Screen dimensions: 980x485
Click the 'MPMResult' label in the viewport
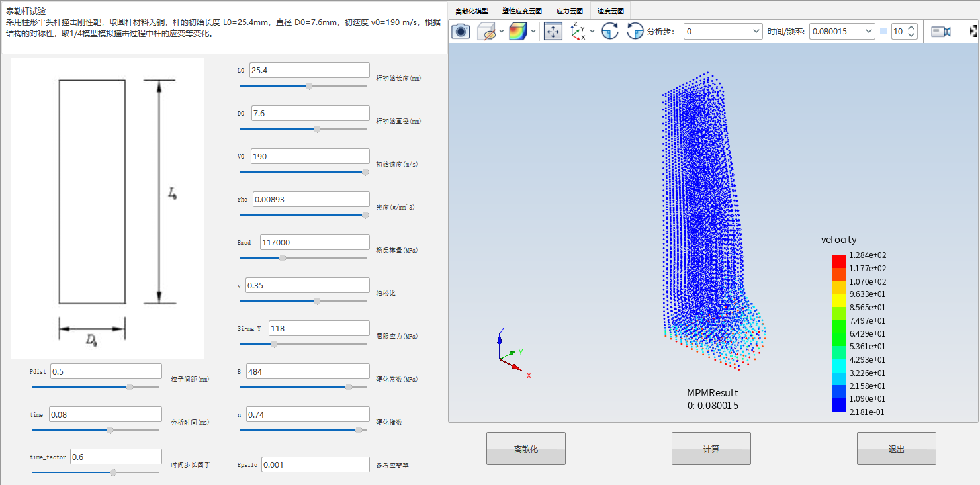pyautogui.click(x=713, y=393)
